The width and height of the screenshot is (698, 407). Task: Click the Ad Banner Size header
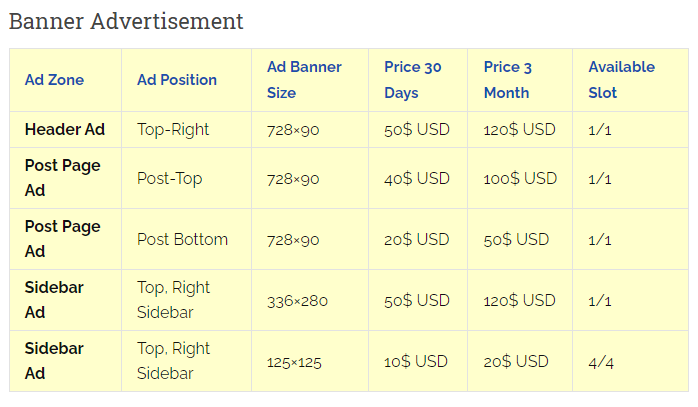(x=304, y=80)
